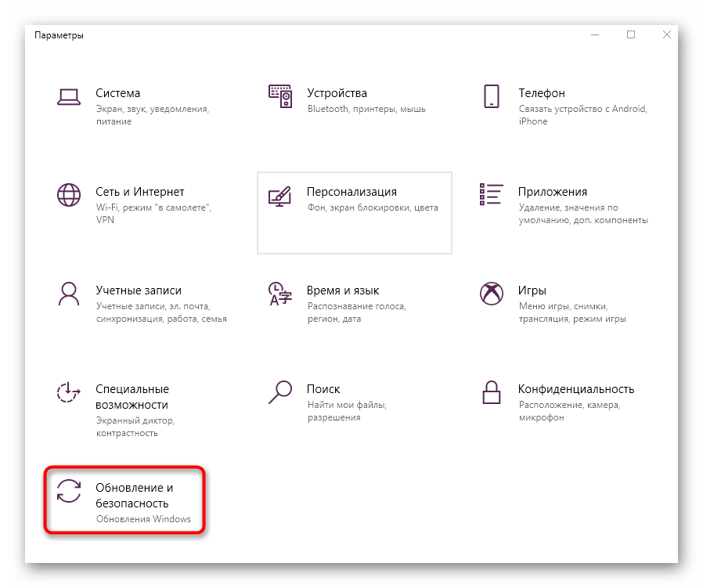The image size is (703, 588).
Task: Click the Игры Xbox icon
Action: (x=491, y=294)
